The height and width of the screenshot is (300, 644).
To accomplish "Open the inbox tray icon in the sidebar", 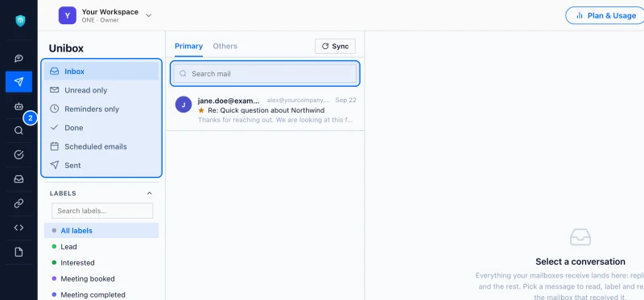I will pos(19,179).
